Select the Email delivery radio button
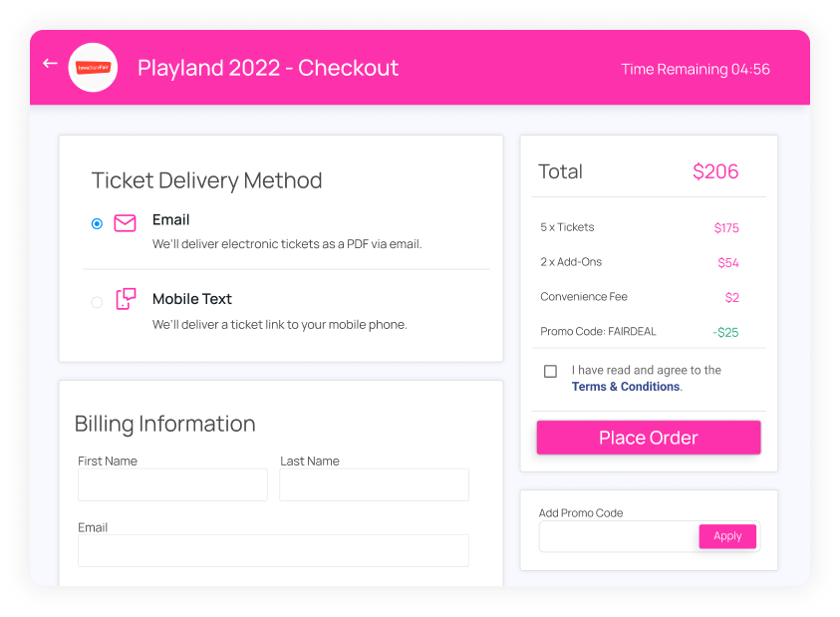Image resolution: width=840 pixels, height=617 pixels. (x=97, y=223)
